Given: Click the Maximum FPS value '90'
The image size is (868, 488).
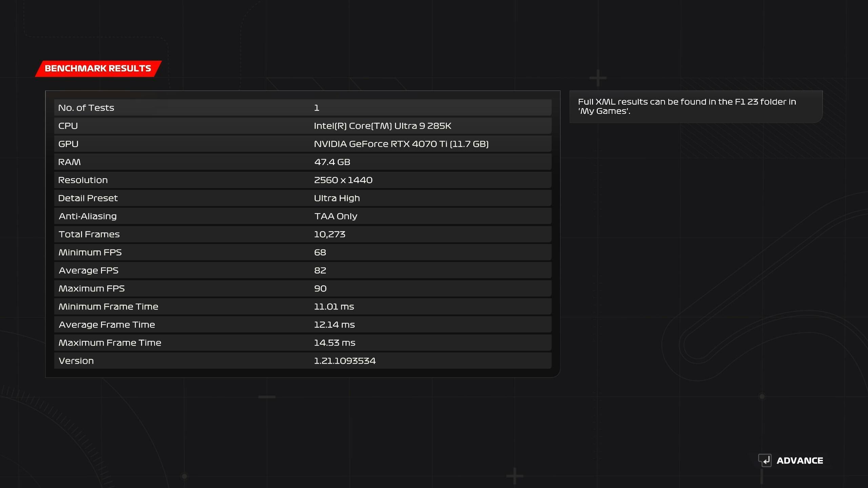Looking at the screenshot, I should [320, 288].
